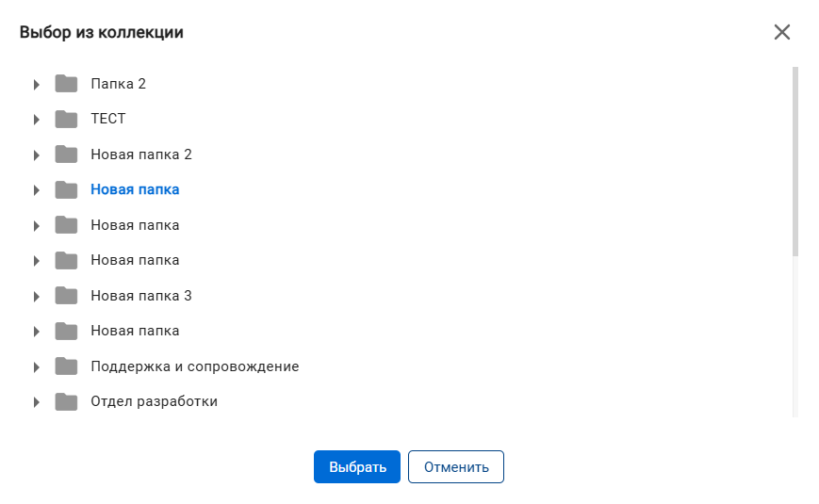The height and width of the screenshot is (504, 819).
Task: Select the Поддержка и сопровождение folder label
Action: (x=195, y=366)
